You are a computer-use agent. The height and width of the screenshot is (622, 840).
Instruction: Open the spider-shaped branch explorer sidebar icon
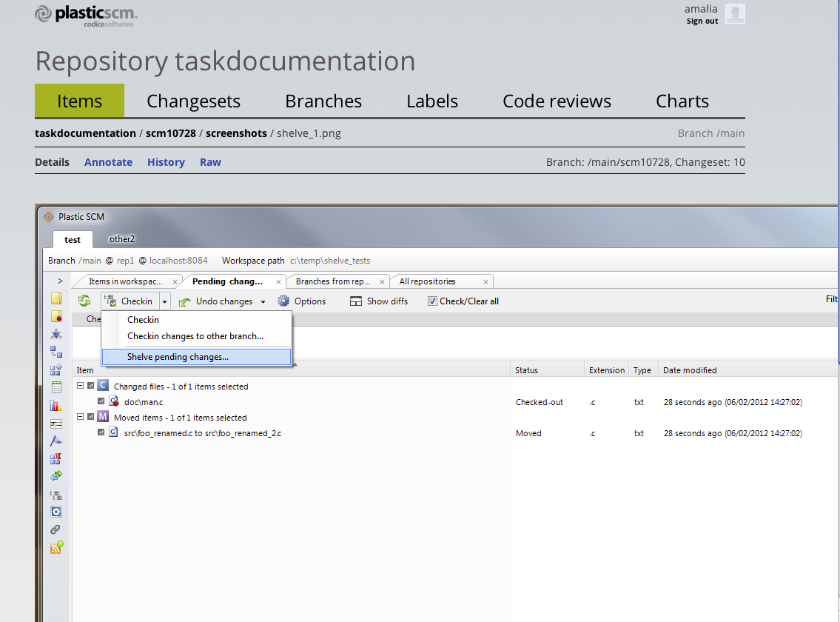(56, 334)
